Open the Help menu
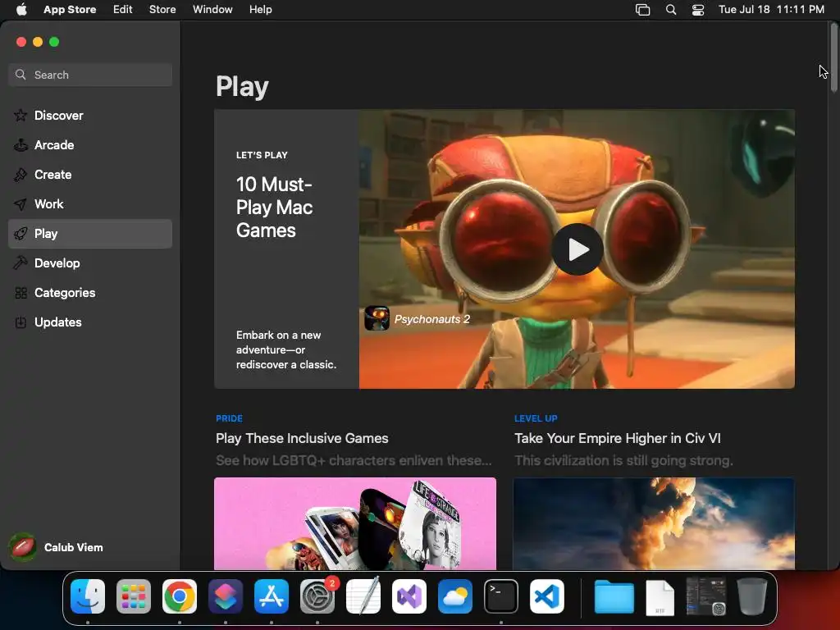This screenshot has width=840, height=630. (260, 10)
